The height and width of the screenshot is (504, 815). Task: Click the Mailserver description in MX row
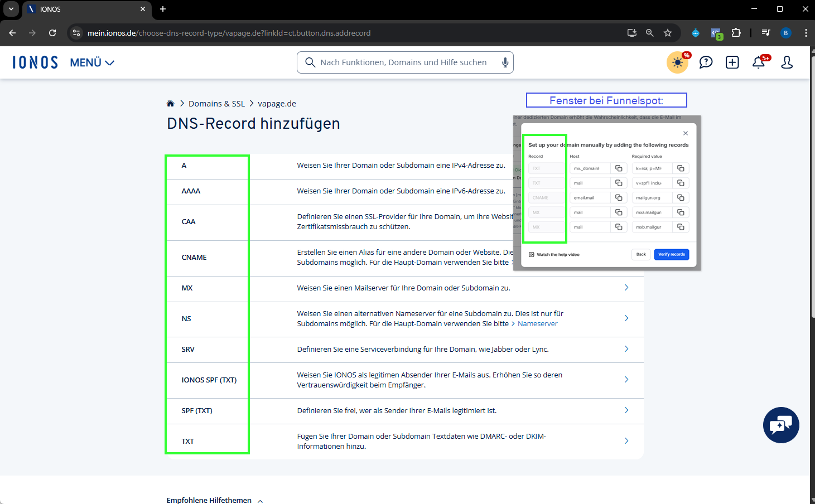[403, 288]
